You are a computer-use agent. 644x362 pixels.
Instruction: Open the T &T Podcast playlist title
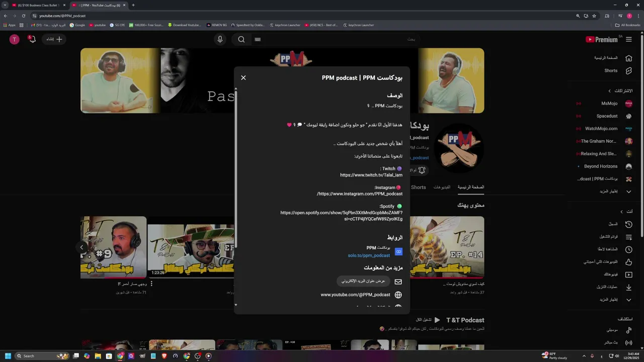pos(465,320)
